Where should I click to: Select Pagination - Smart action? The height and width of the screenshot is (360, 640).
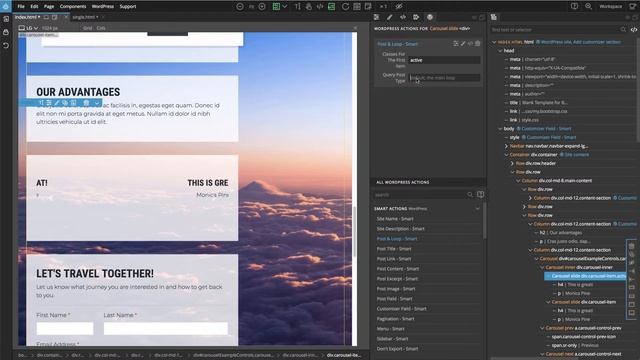[395, 319]
